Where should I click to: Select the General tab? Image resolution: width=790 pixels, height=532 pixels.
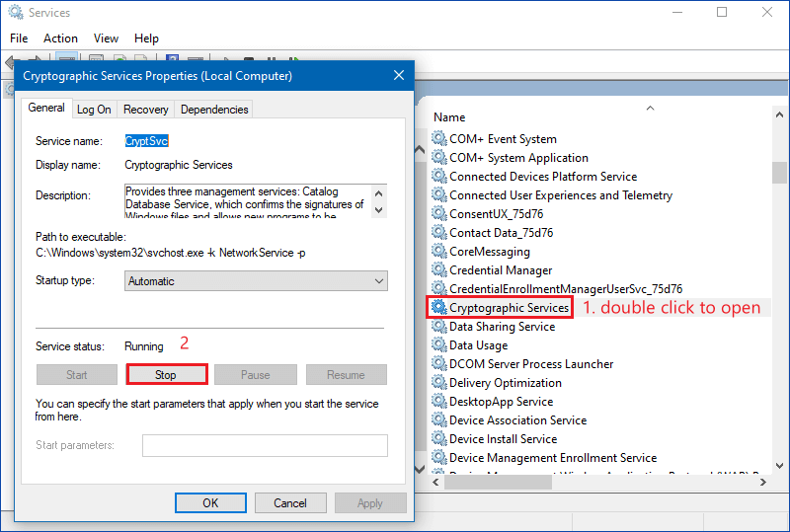coord(46,108)
